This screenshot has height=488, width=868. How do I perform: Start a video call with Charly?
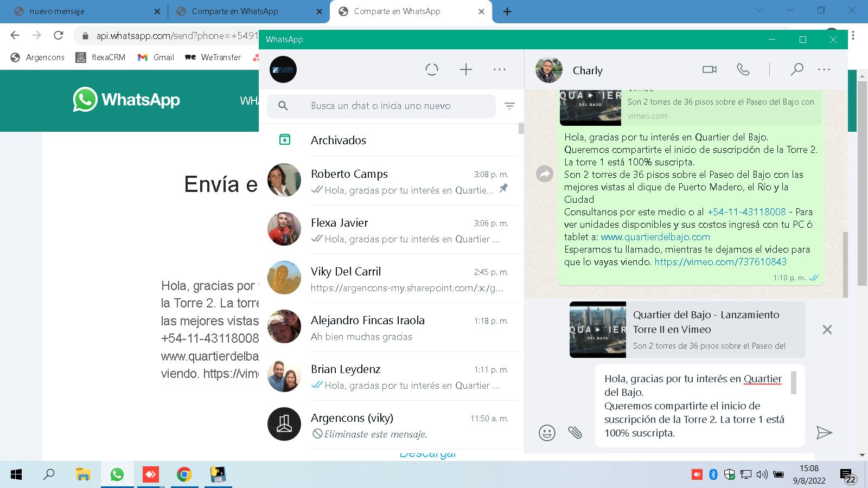[710, 69]
